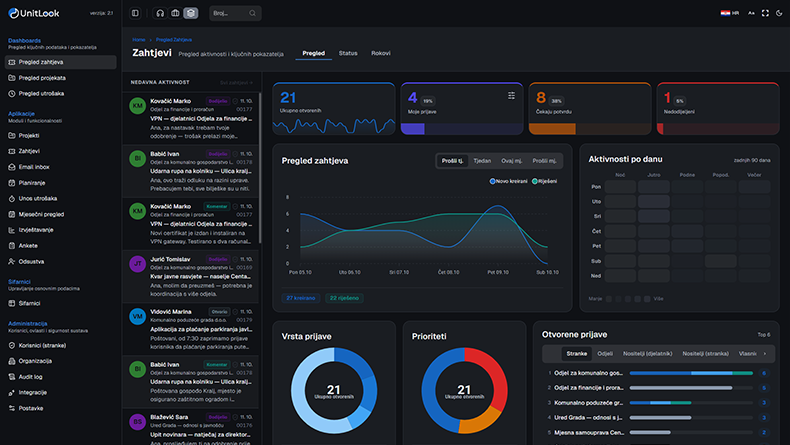
Task: Click the Izvještavanje chart icon
Action: coord(12,230)
